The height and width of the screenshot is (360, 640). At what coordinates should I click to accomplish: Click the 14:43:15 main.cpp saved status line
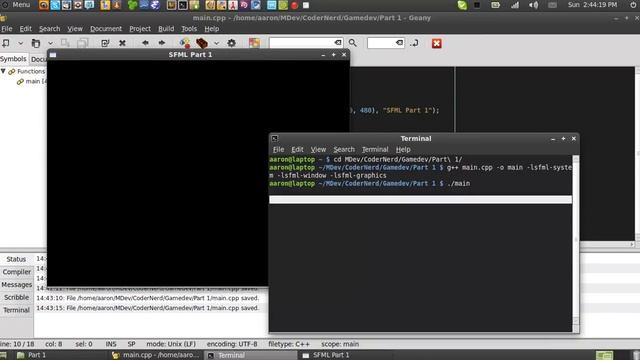148,308
